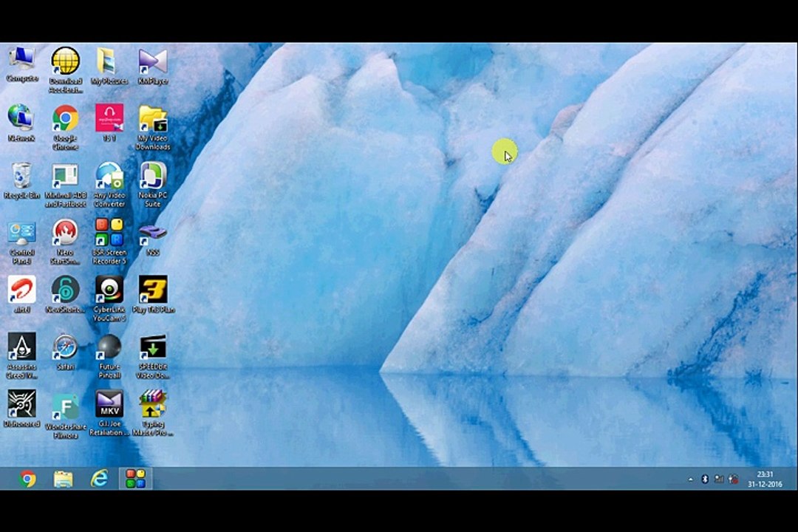The height and width of the screenshot is (532, 798).
Task: Open Any Video Converter shortcut
Action: [109, 185]
